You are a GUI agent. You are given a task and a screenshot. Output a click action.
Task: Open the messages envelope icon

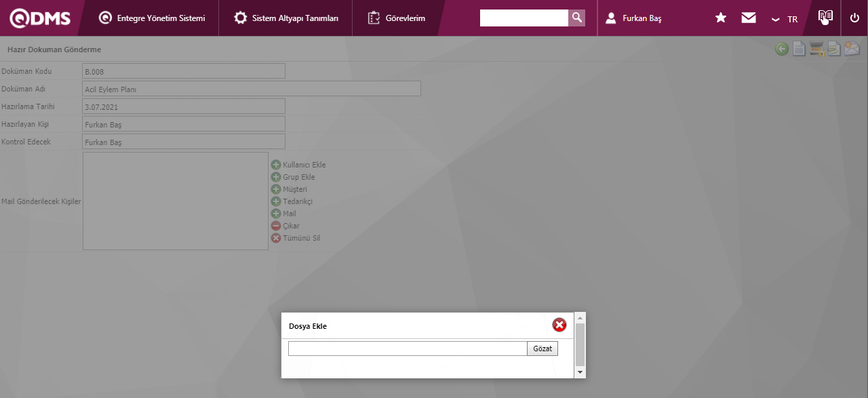point(749,18)
